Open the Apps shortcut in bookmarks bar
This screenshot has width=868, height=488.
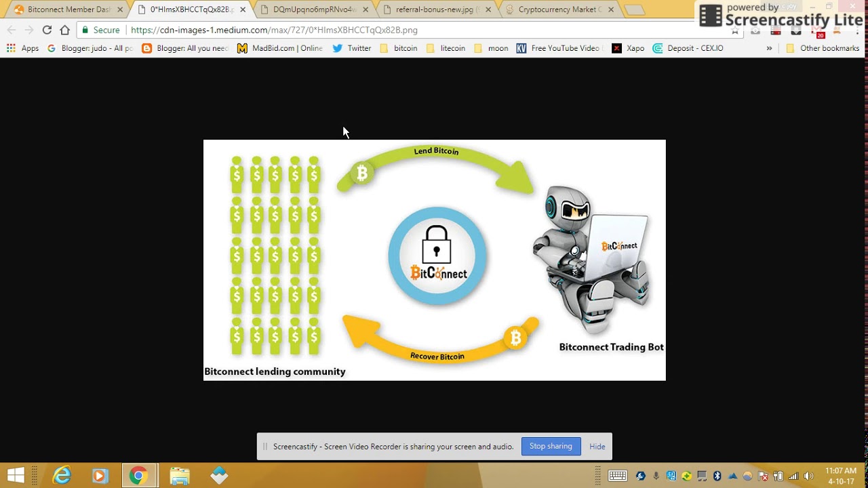(22, 48)
